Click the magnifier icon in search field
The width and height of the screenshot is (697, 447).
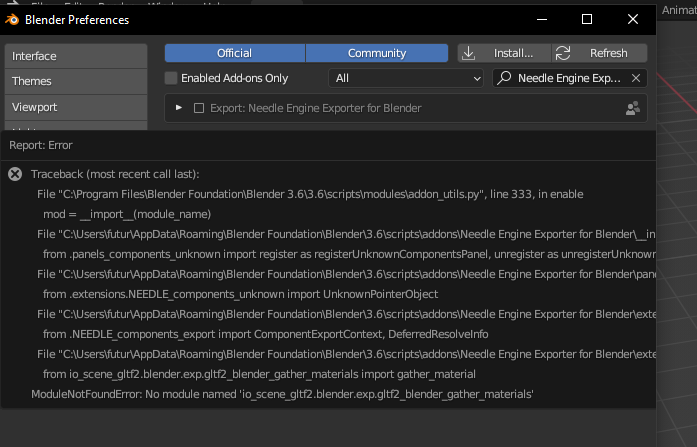pyautogui.click(x=505, y=78)
